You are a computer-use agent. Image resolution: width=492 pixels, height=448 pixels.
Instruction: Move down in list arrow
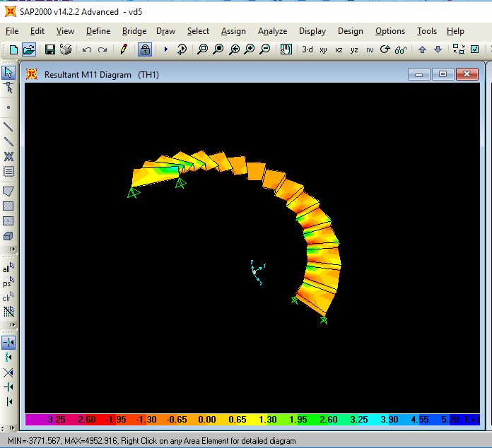point(438,49)
